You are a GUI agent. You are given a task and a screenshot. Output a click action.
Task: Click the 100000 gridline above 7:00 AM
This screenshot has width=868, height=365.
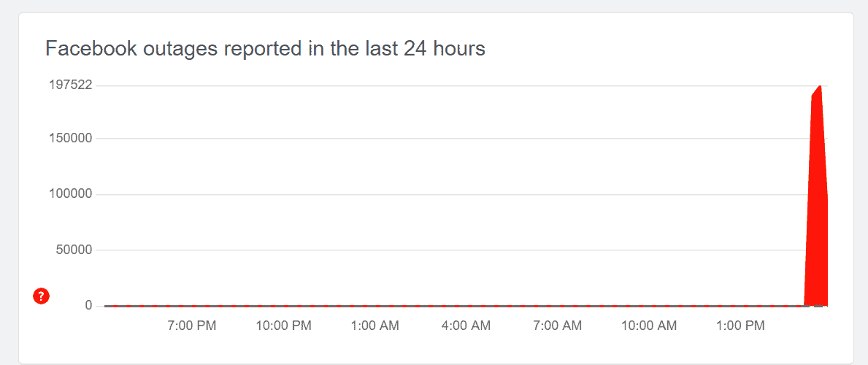coord(558,195)
